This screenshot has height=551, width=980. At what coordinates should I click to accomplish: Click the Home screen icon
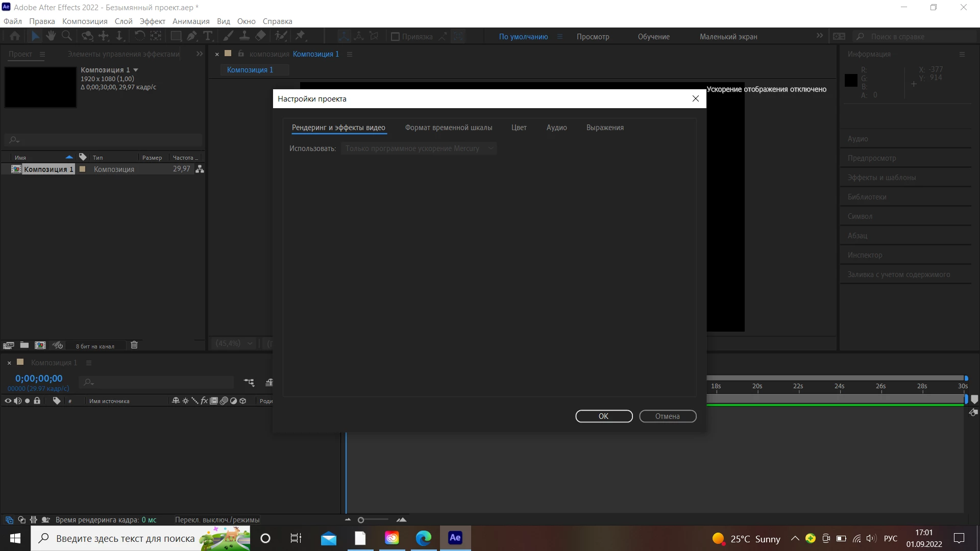coord(15,36)
